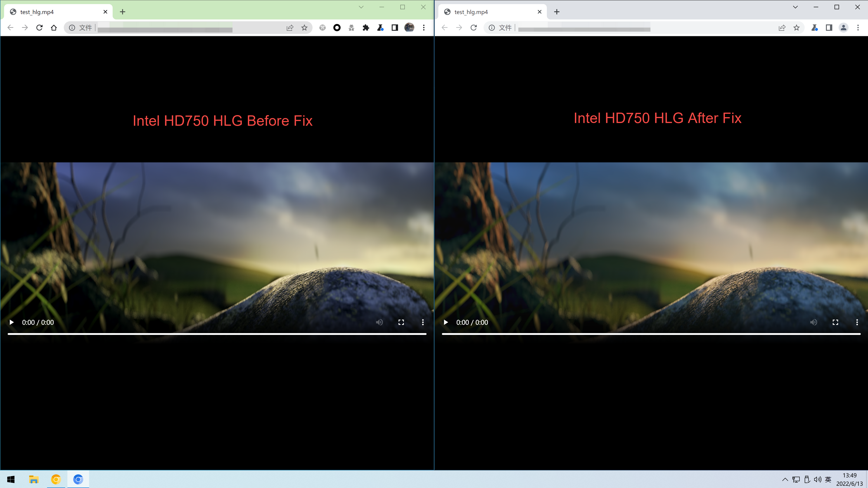The width and height of the screenshot is (868, 488).
Task: Mute the Before Fix video
Action: tap(379, 322)
